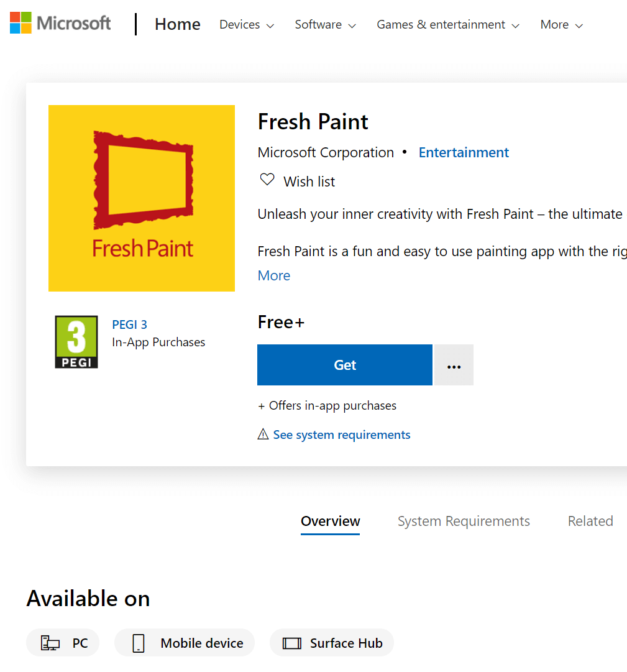Click See system requirements
The width and height of the screenshot is (627, 672).
(341, 434)
